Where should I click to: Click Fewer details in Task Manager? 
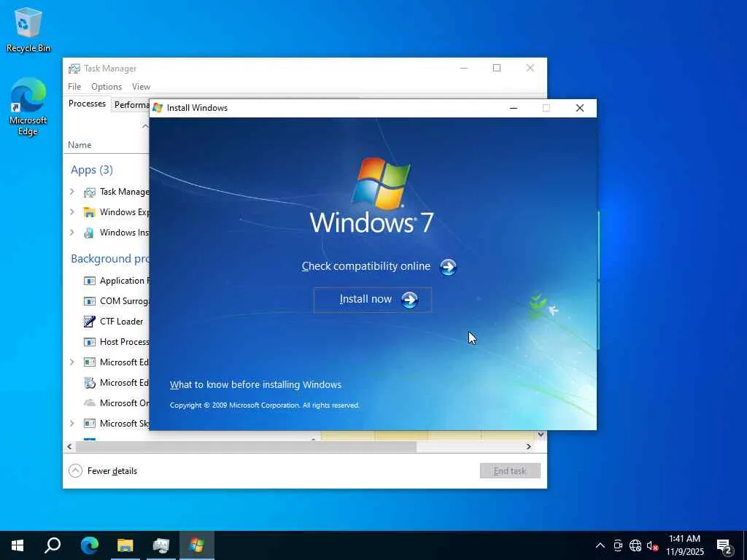(x=112, y=471)
